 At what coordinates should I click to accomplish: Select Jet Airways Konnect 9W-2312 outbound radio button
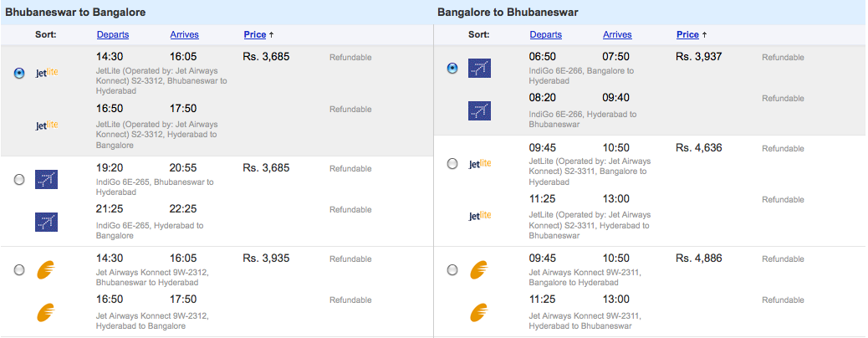(x=19, y=270)
